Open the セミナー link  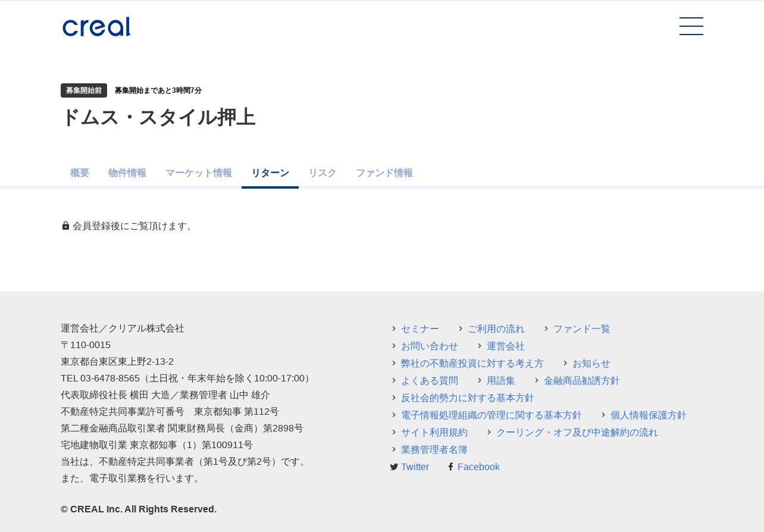(420, 329)
